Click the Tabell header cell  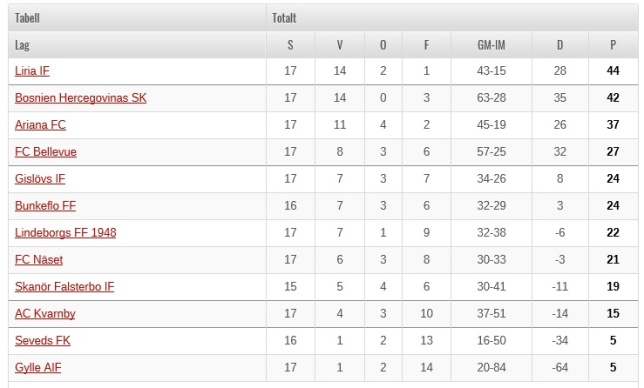(137, 18)
